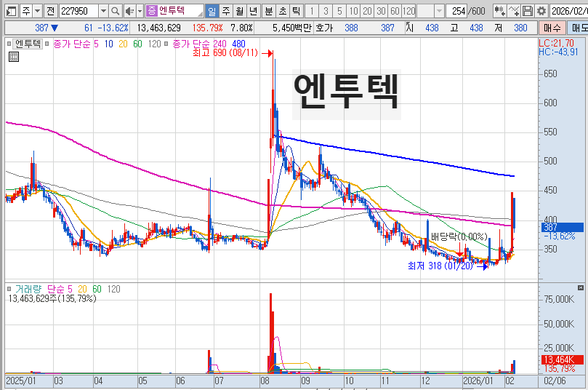
Task: Click the purple 증 market badge
Action: [x=151, y=11]
